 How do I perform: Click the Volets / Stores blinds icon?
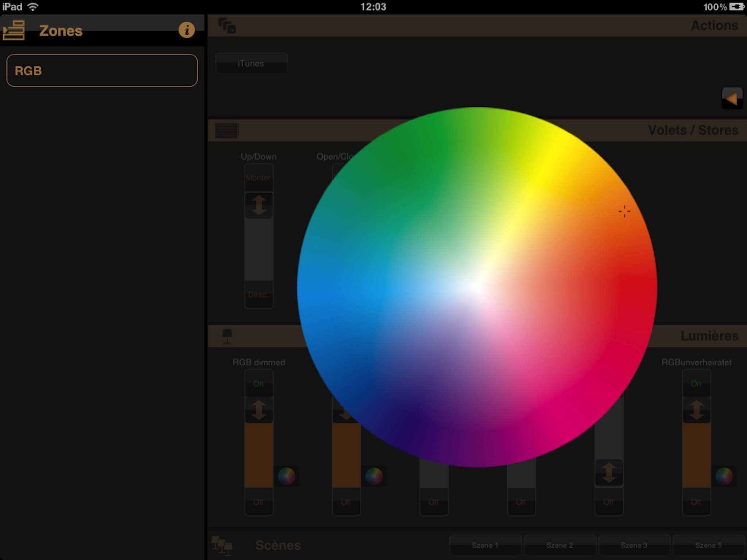[x=227, y=131]
